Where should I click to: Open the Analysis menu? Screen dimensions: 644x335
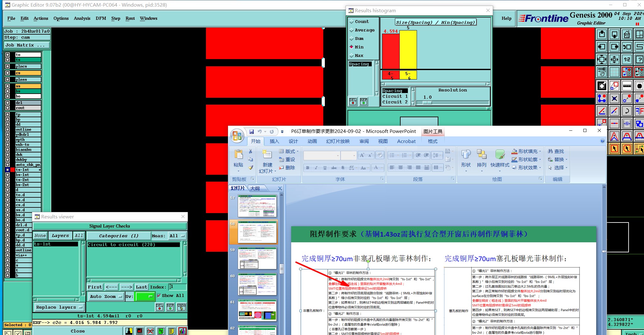[x=82, y=19]
